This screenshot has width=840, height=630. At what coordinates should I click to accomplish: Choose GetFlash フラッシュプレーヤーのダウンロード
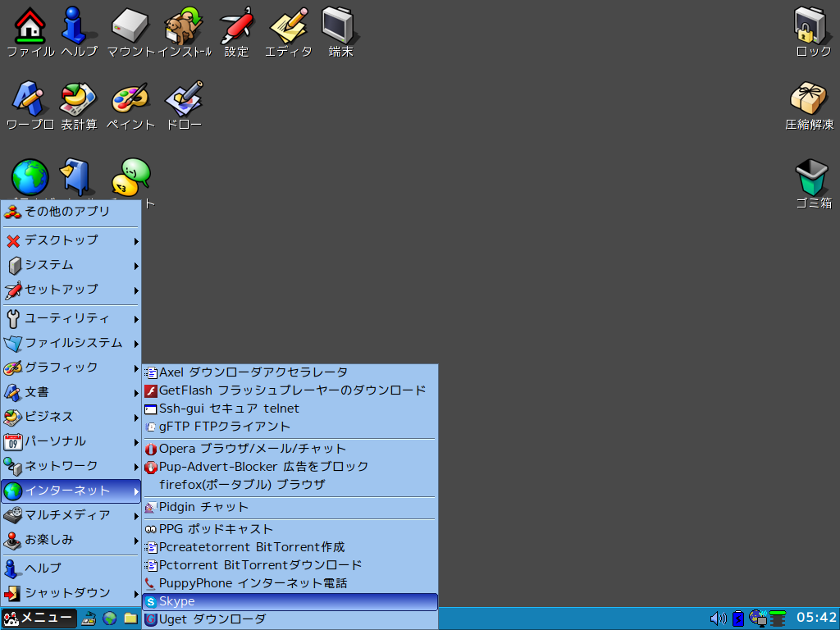[x=290, y=390]
